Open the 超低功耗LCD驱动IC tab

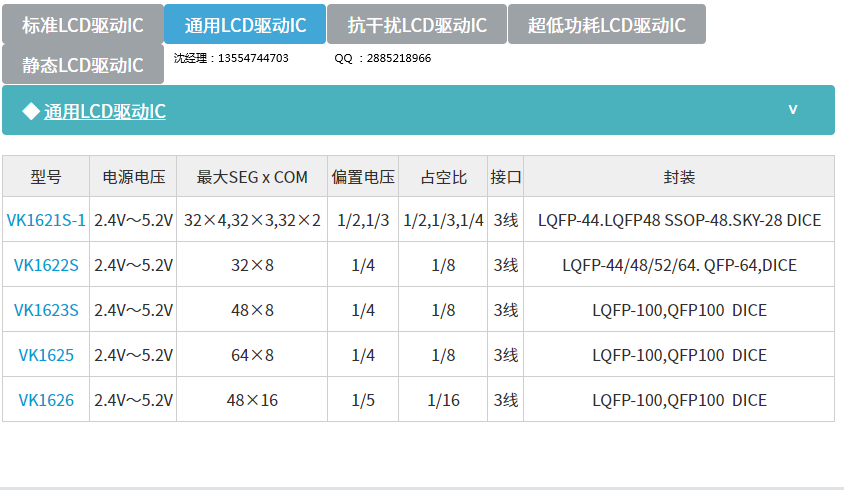click(x=606, y=25)
